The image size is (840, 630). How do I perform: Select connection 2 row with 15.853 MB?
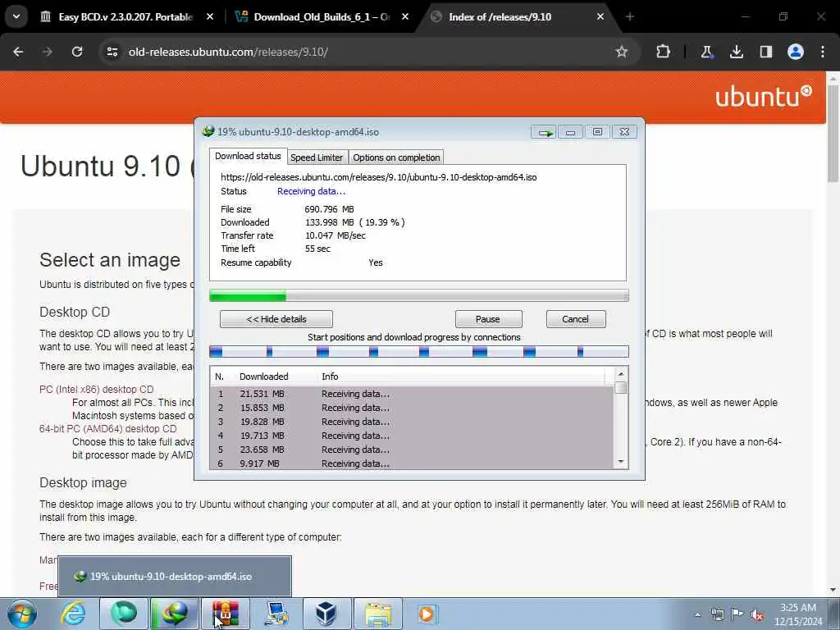tap(413, 408)
